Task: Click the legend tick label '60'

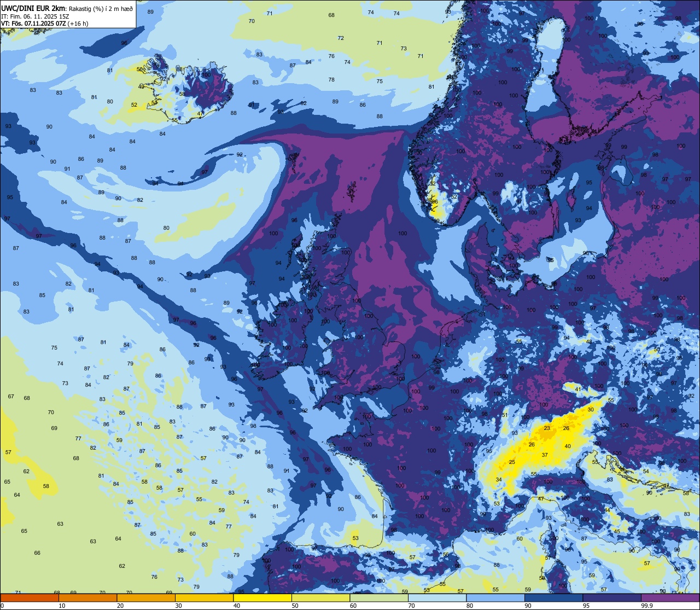Action: tap(353, 606)
